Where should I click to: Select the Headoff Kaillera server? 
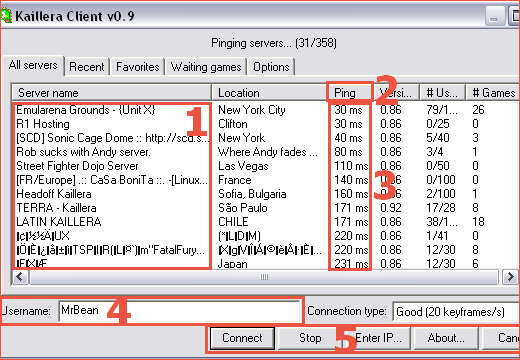click(x=54, y=194)
